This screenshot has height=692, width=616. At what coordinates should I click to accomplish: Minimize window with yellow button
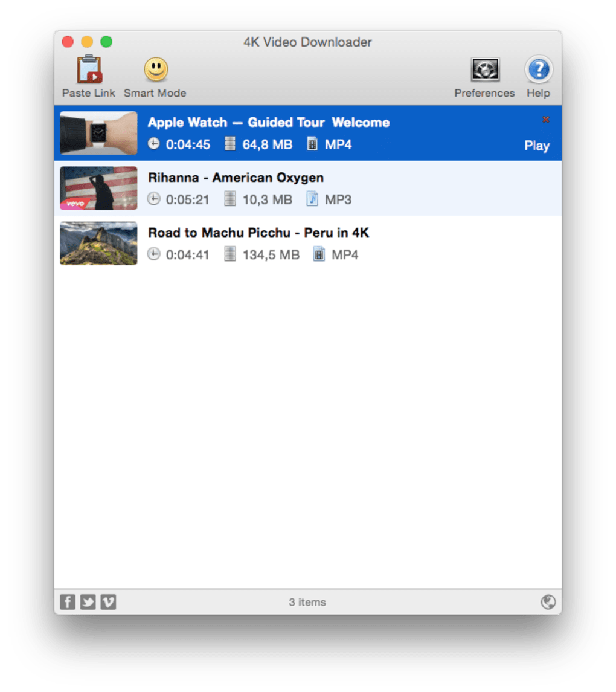point(87,42)
